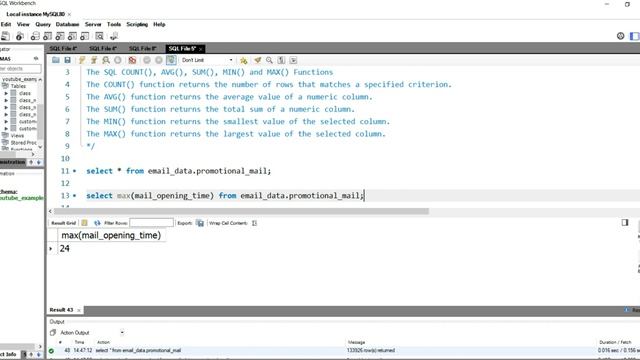Screen dimensions: 640x360
Task: Open the Help menu
Action: pos(159,24)
